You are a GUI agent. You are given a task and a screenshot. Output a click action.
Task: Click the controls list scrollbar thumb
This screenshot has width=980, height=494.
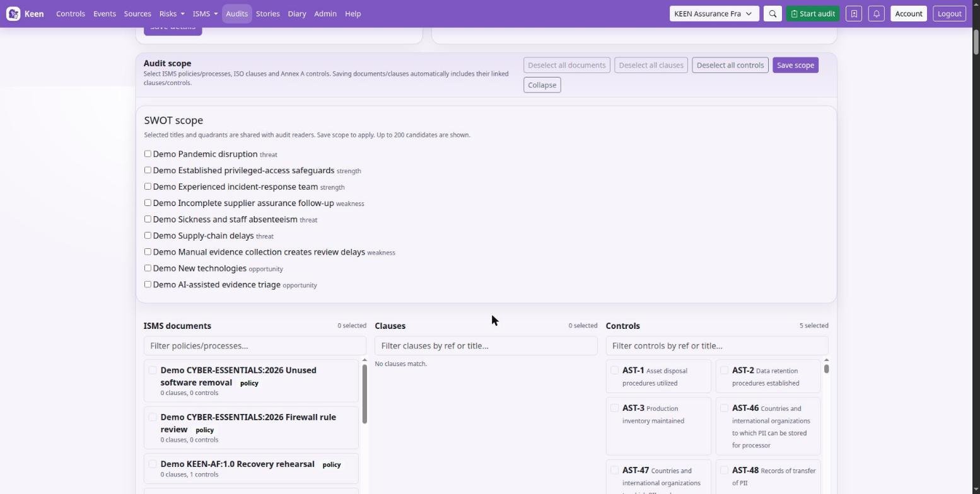coord(826,369)
